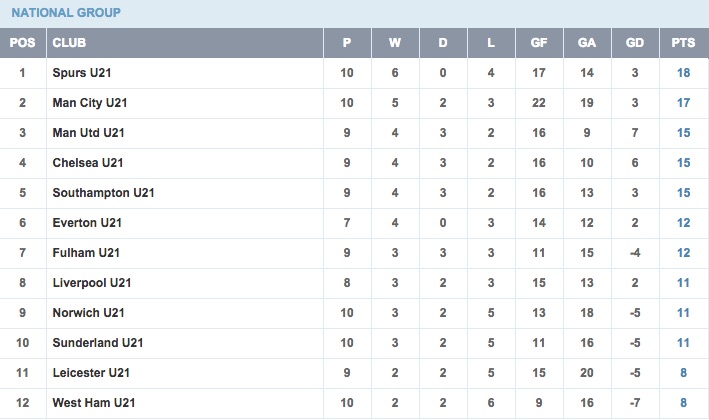The width and height of the screenshot is (709, 420).
Task: Open Liverpool U21 entry
Action: point(92,283)
